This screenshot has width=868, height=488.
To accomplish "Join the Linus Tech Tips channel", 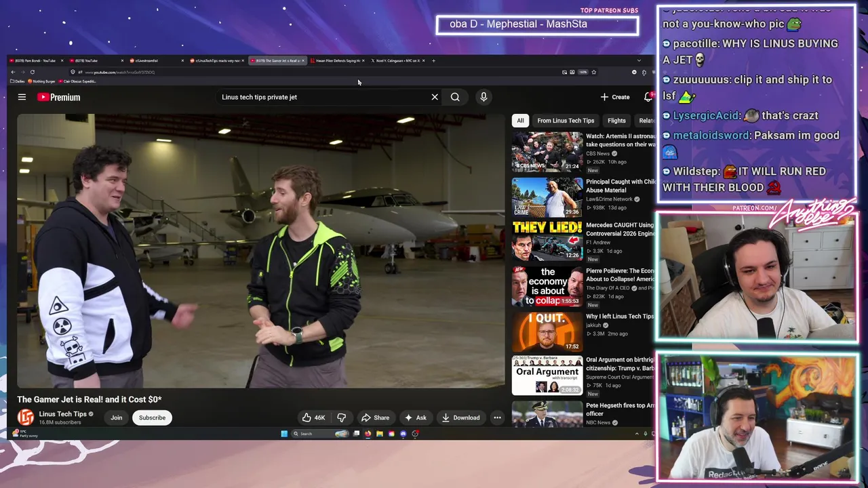I will click(x=117, y=418).
